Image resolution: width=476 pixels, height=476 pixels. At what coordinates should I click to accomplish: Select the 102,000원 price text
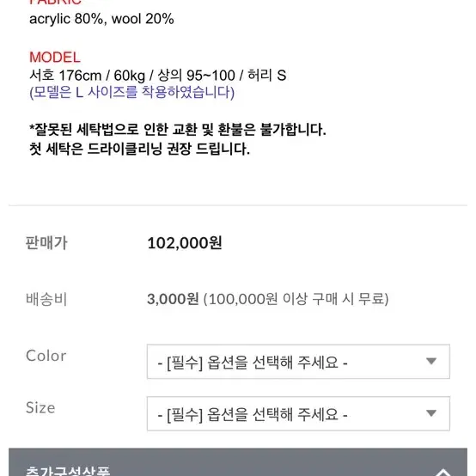pos(184,243)
